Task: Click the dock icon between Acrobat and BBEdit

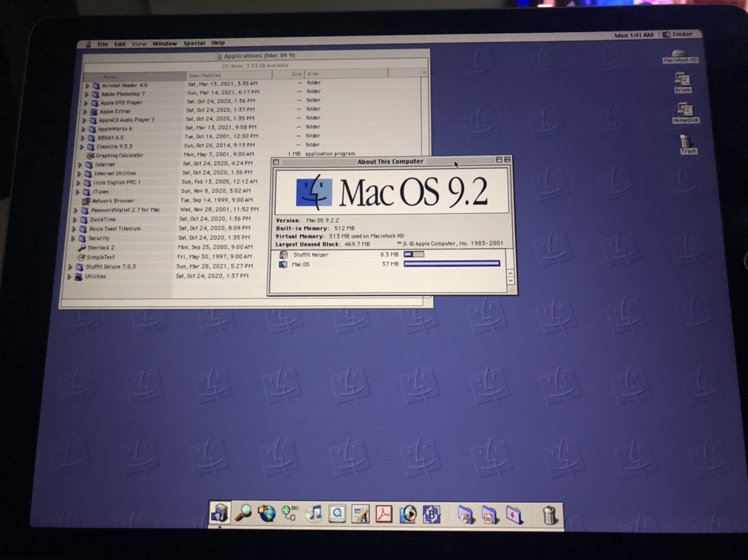Action: click(408, 514)
